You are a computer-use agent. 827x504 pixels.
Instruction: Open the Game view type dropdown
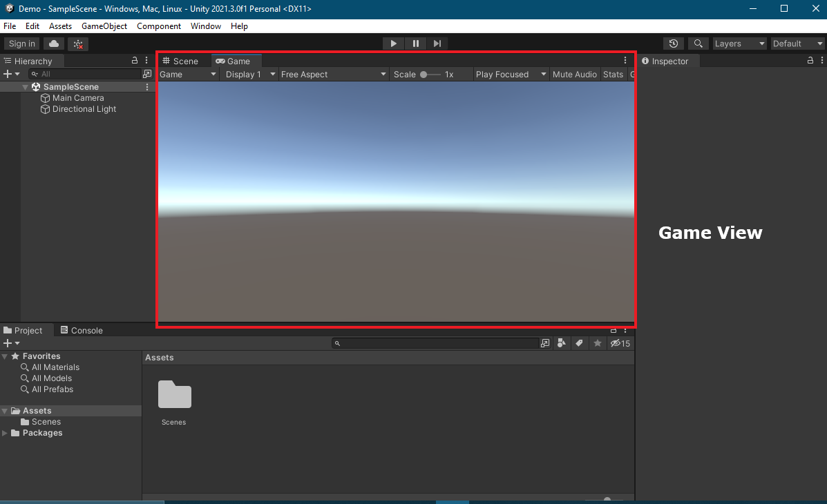pos(189,75)
